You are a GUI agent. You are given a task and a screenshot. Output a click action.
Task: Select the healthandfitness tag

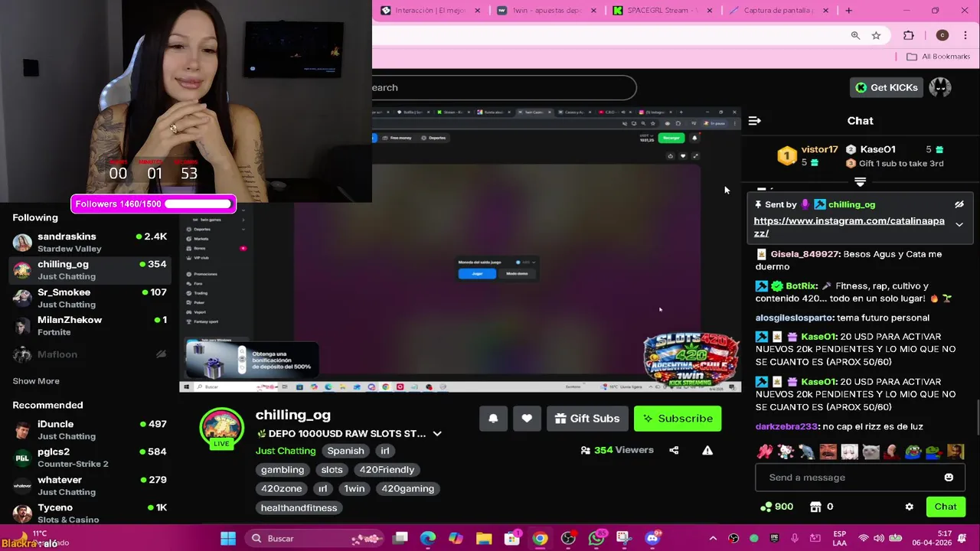tap(299, 508)
